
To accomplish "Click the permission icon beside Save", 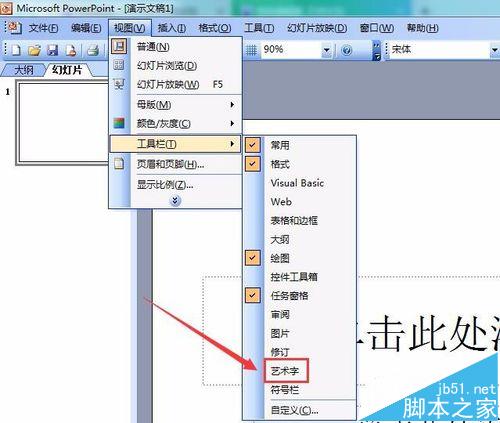I will pyautogui.click(x=71, y=50).
